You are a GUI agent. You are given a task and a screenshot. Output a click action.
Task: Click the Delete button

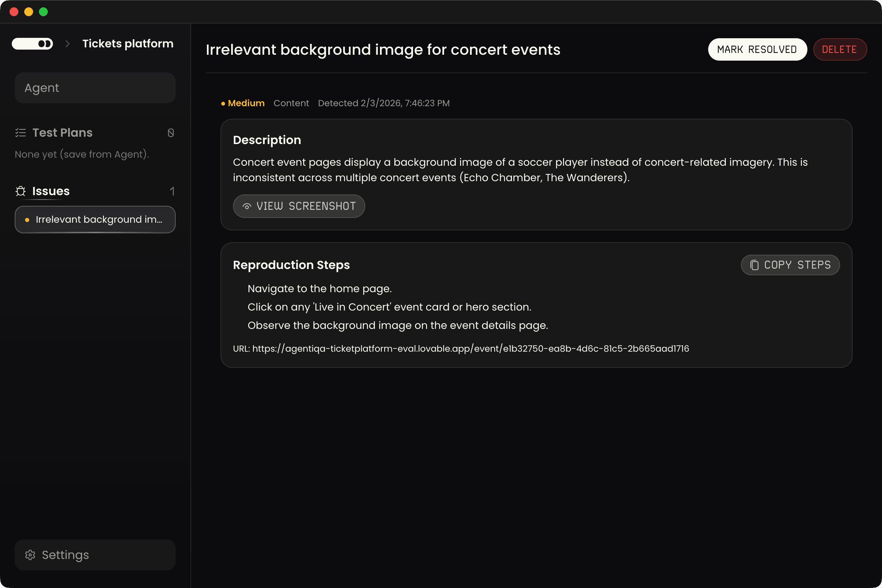[x=840, y=49]
